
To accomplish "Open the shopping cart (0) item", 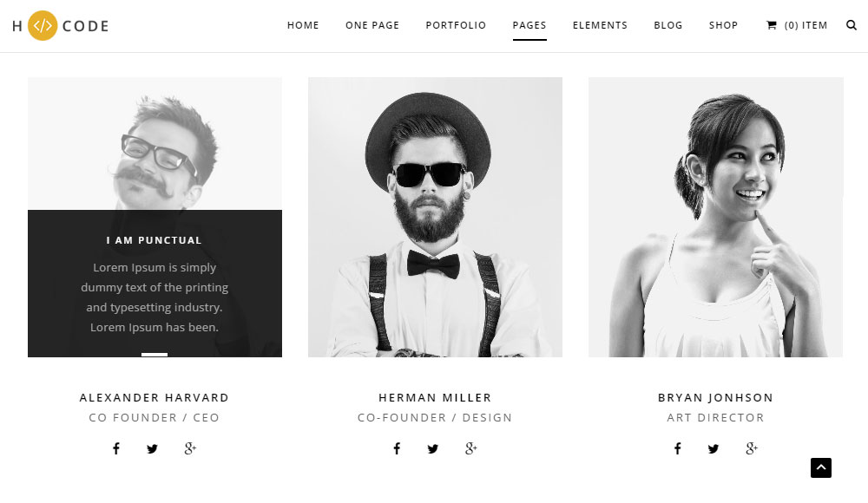I will [797, 25].
